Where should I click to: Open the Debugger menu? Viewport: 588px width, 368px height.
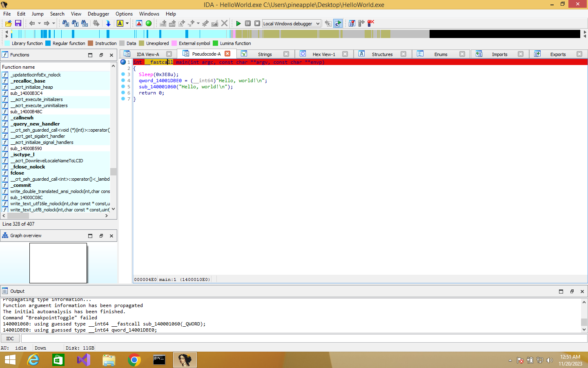click(98, 13)
